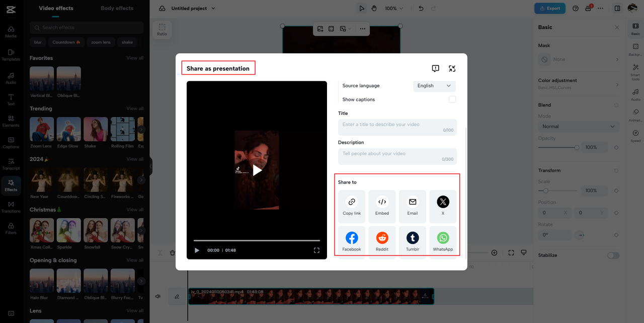Open Speed settings in right sidebar

coord(635,136)
